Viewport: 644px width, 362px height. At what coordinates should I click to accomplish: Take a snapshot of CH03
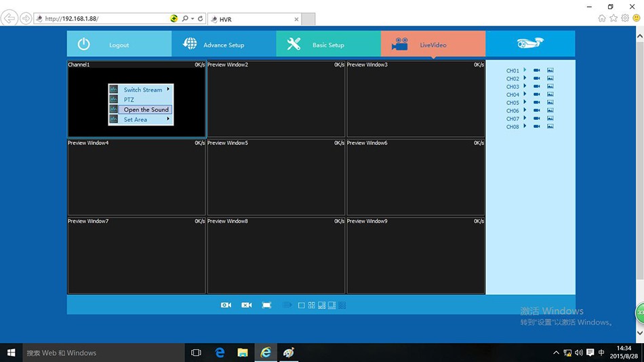click(x=550, y=87)
